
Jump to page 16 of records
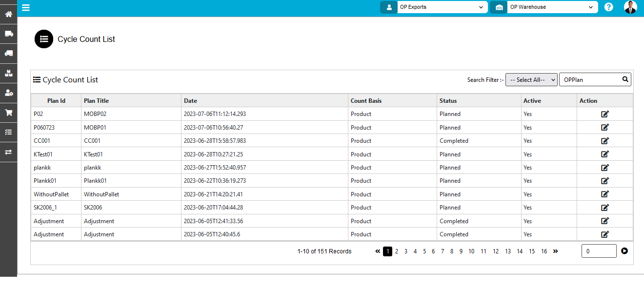543,251
